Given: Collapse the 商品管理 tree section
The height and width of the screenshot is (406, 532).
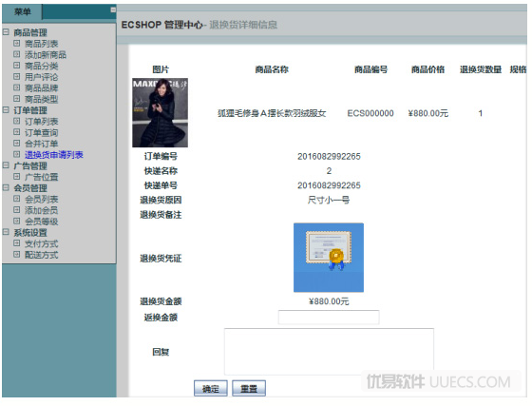Looking at the screenshot, I should (6, 32).
